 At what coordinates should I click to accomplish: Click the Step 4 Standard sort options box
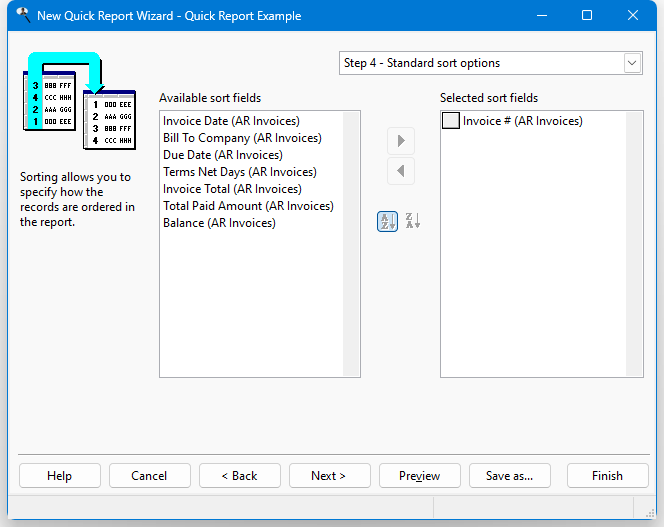tap(490, 63)
